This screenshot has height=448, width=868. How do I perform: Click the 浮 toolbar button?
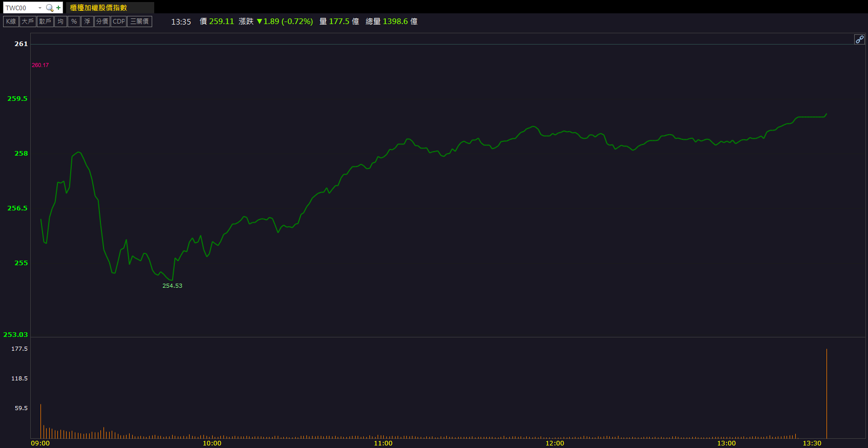click(87, 22)
